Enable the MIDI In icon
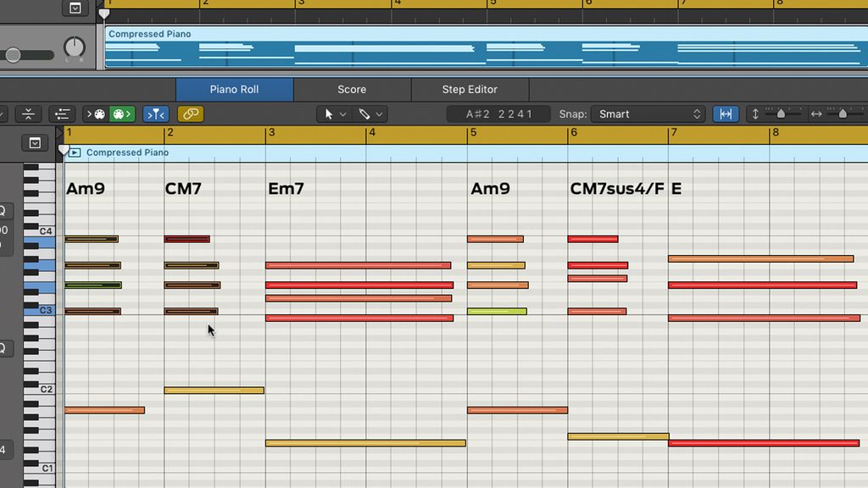The height and width of the screenshot is (488, 868). [x=96, y=114]
